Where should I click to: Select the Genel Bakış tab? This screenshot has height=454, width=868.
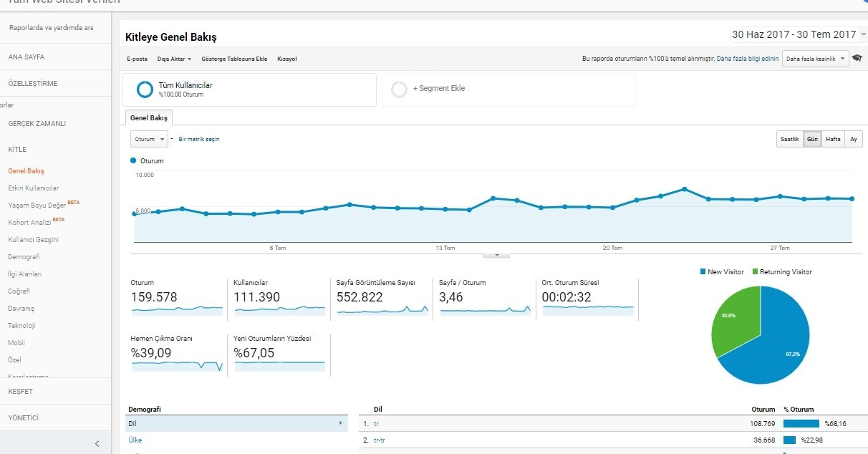pyautogui.click(x=149, y=117)
